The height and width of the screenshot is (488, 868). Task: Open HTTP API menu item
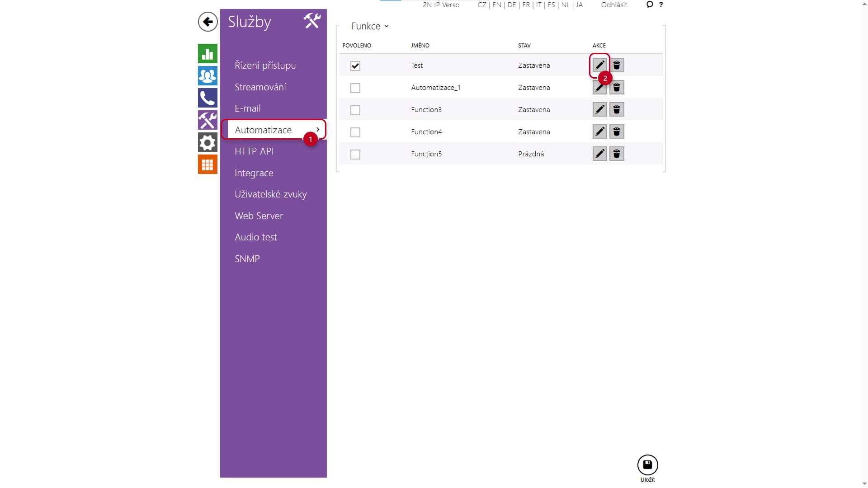coord(254,151)
